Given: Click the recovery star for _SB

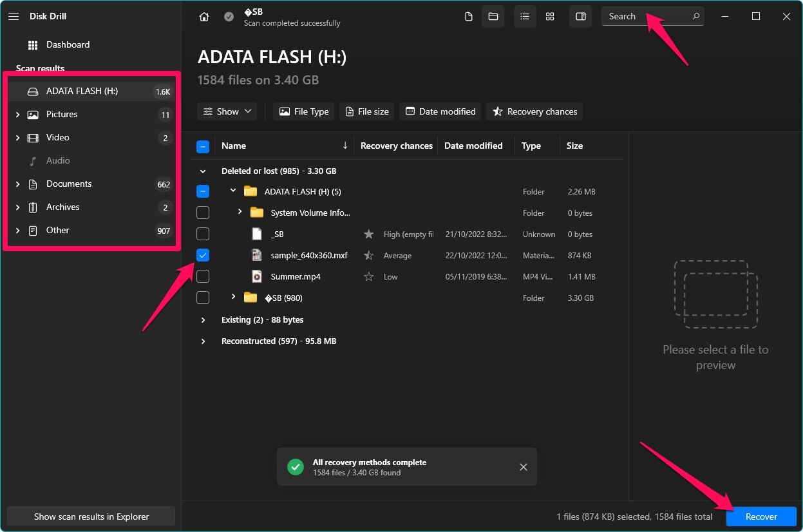Looking at the screenshot, I should point(369,234).
